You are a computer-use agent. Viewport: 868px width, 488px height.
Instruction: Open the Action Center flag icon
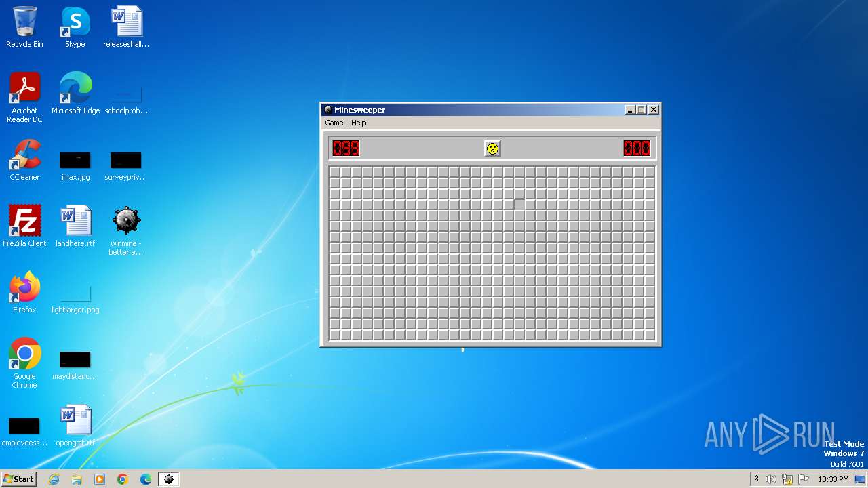pos(804,479)
